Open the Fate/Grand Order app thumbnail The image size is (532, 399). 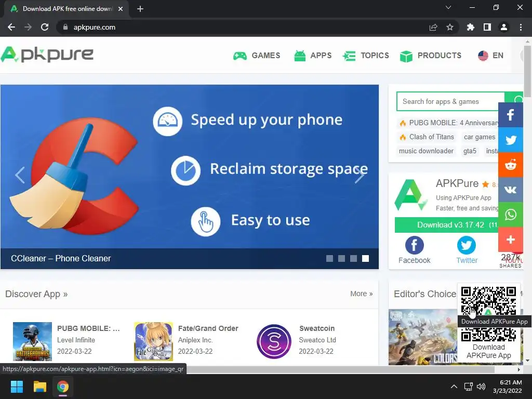click(153, 341)
